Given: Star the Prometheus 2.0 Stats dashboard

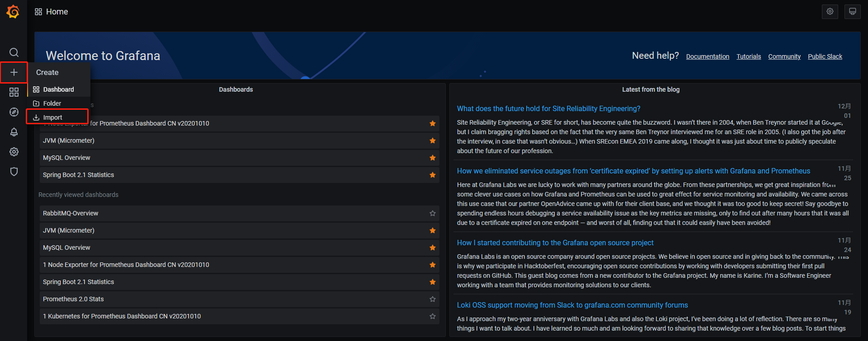Looking at the screenshot, I should (x=432, y=299).
